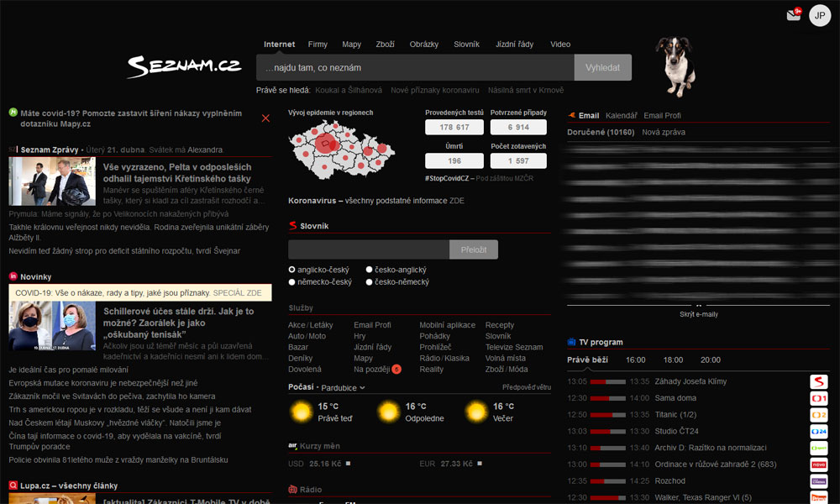The image size is (840, 504).
Task: Open the Pelta article thumbnail photo
Action: pyautogui.click(x=52, y=181)
